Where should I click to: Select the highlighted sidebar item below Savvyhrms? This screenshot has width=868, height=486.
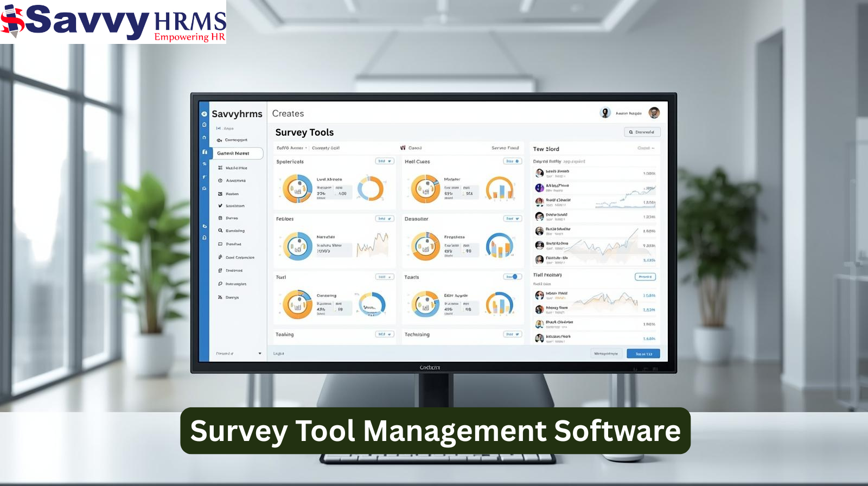coord(238,154)
